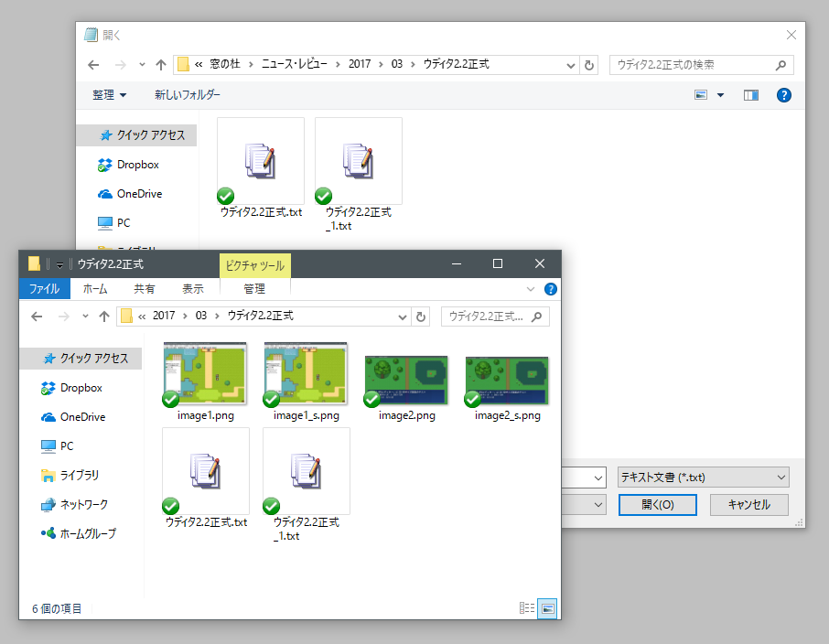Open help in the Open dialog
This screenshot has height=644, width=829.
click(783, 95)
